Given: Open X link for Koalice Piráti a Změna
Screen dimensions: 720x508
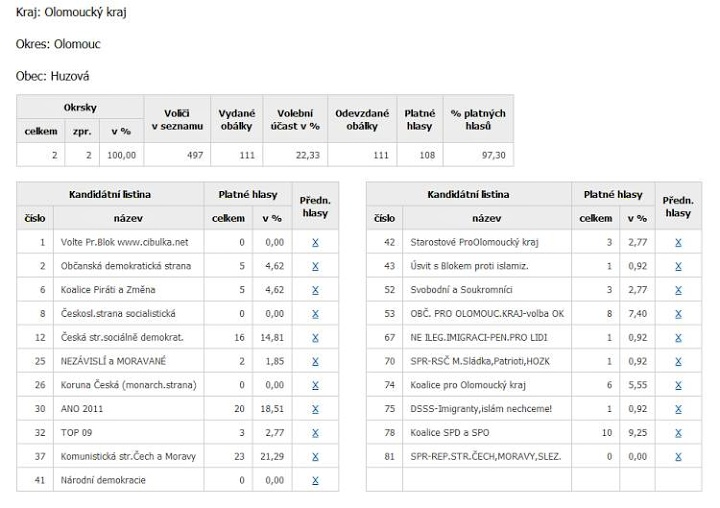Looking at the screenshot, I should (x=315, y=290).
